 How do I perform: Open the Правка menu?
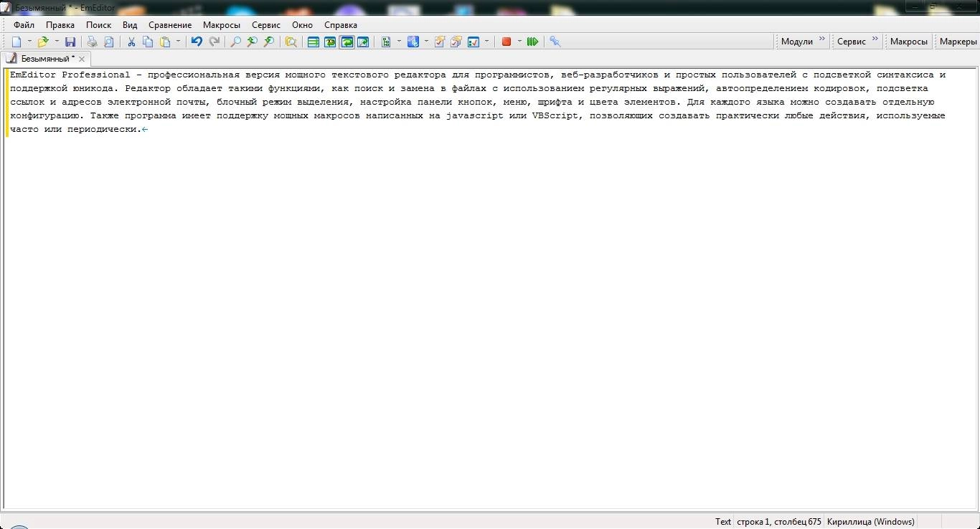60,25
